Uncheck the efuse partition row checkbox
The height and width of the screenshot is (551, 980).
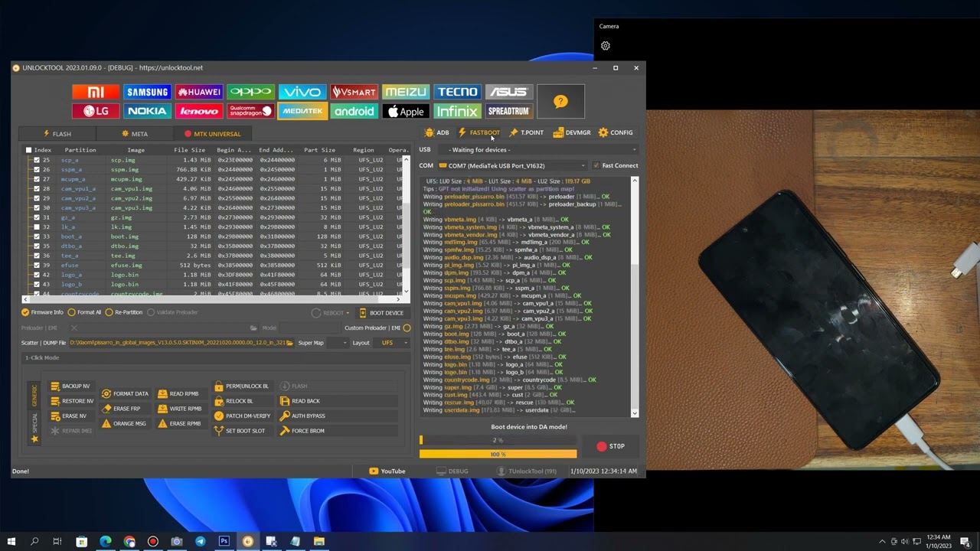click(x=36, y=265)
